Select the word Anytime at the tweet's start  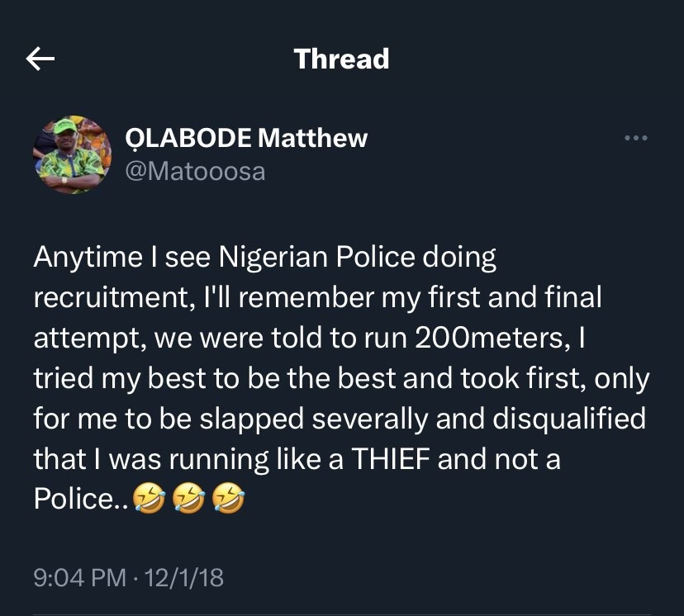(88, 258)
